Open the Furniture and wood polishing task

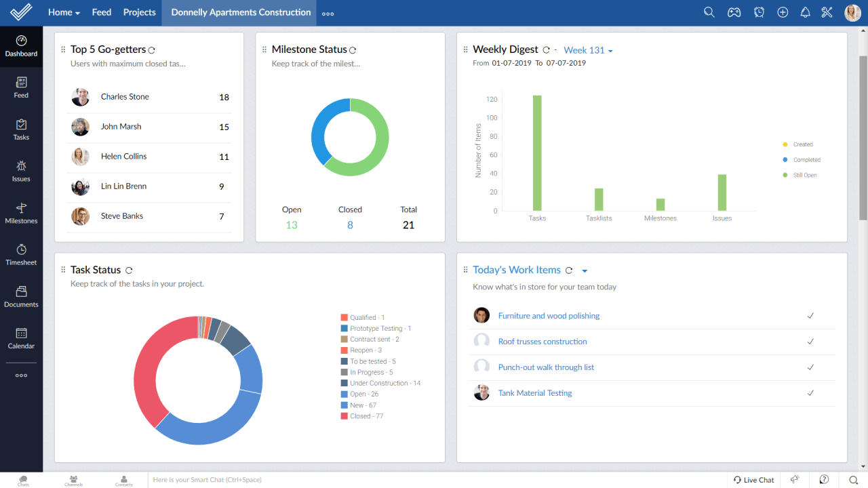pyautogui.click(x=549, y=315)
